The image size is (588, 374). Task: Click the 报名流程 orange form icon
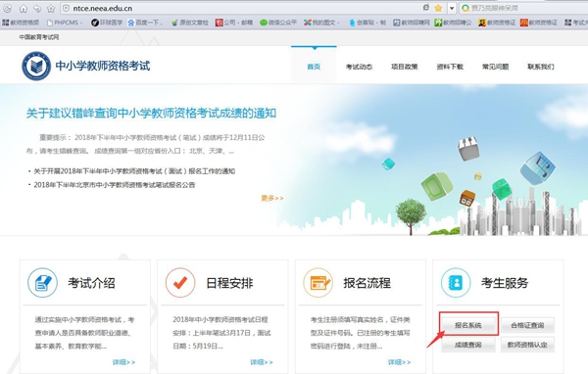[x=318, y=283]
